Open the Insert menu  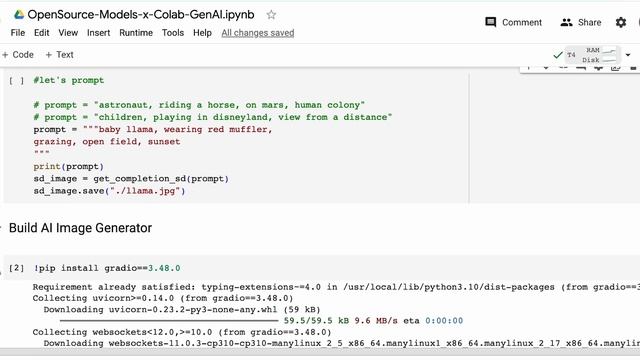98,33
